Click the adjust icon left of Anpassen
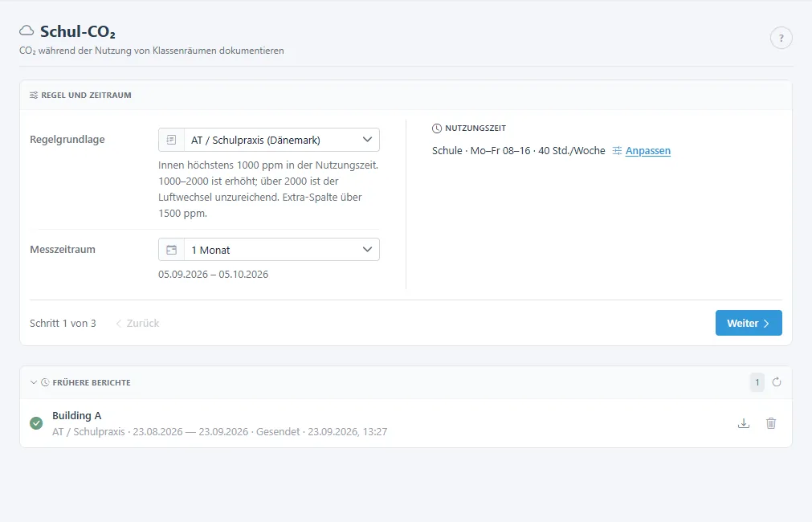 click(x=617, y=151)
